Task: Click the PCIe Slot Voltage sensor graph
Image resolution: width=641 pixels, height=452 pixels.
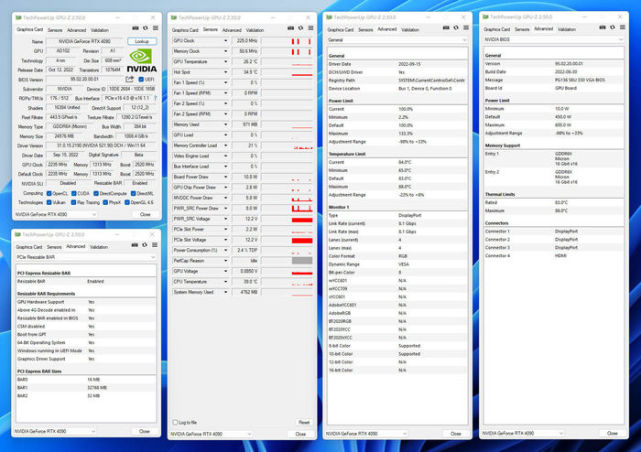Action: [x=287, y=240]
